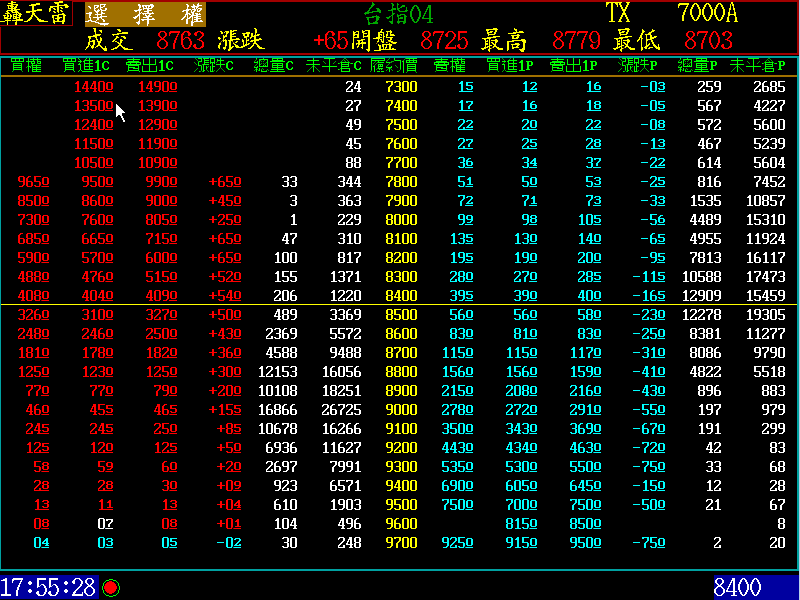
Task: Click the blue 8400 box at bottom right
Action: pos(738,587)
